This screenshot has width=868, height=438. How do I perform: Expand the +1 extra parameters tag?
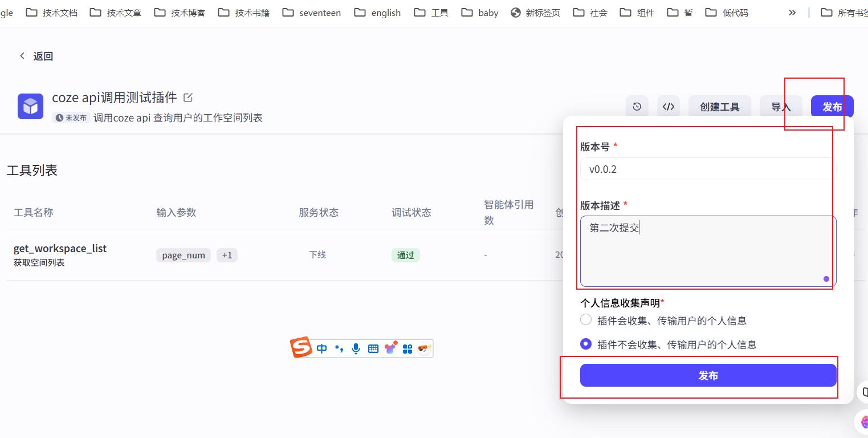click(227, 255)
